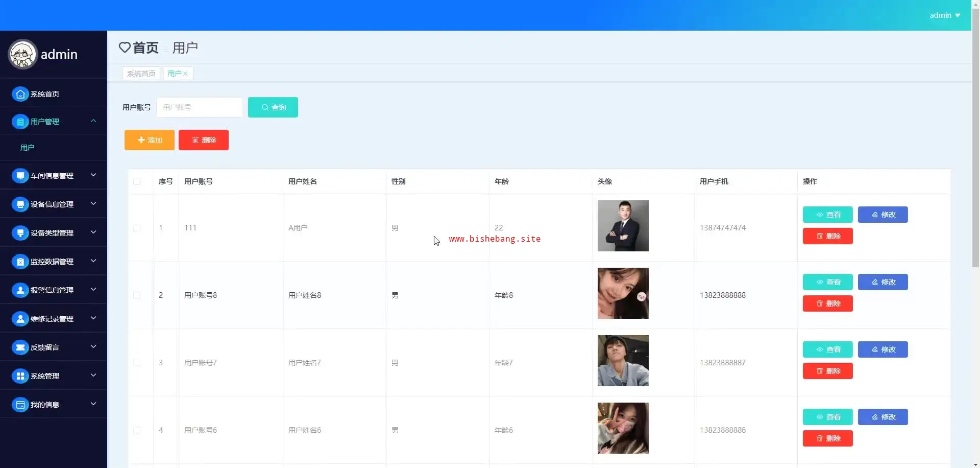This screenshot has height=468, width=980.
Task: Click the red batch 删除 button
Action: (x=204, y=140)
